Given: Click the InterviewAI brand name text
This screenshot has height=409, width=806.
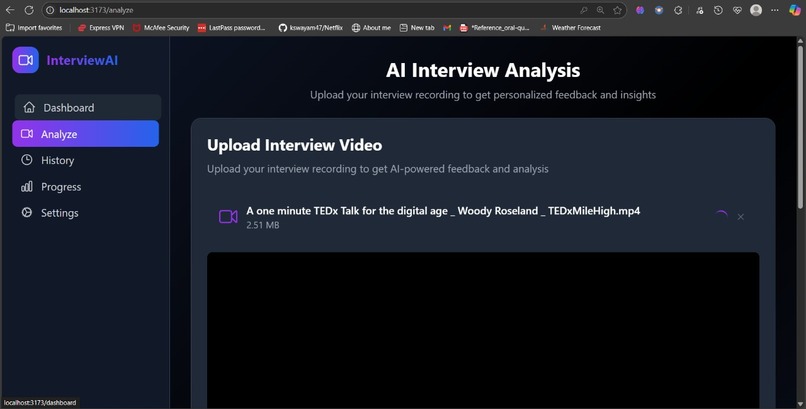Looking at the screenshot, I should pos(82,60).
